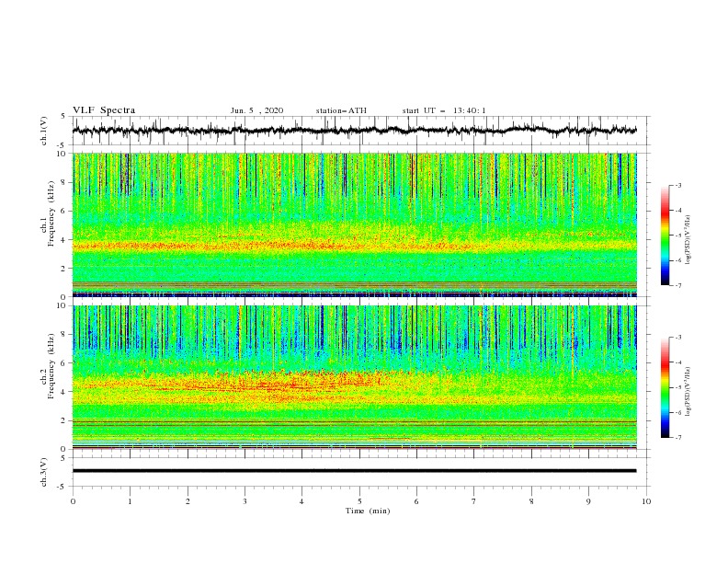
Task: Click time axis tick label "7"
Action: pos(474,501)
